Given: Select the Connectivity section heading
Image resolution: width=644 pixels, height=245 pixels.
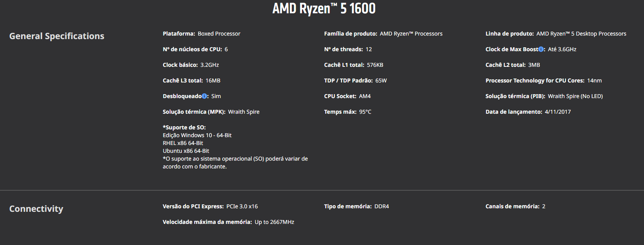Looking at the screenshot, I should click(36, 209).
